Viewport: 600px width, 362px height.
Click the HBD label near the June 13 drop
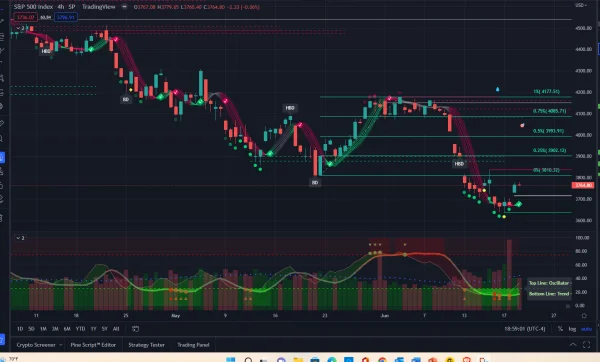tap(459, 164)
